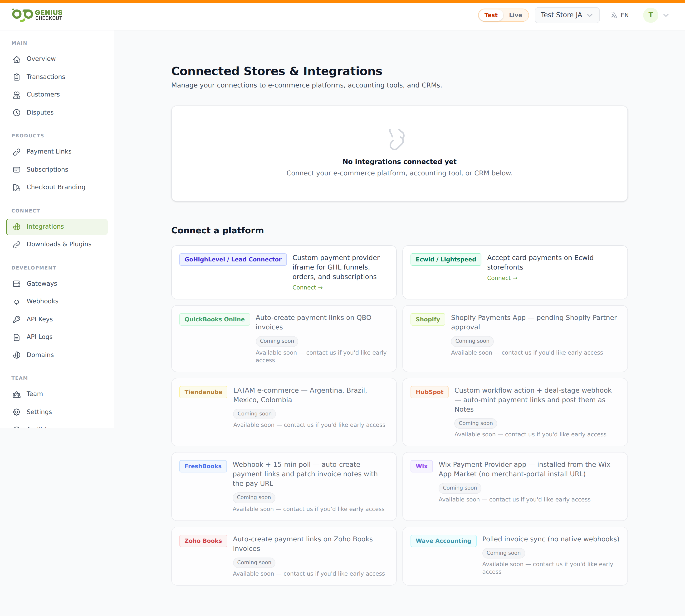685x616 pixels.
Task: Switch to Test mode
Action: [490, 15]
